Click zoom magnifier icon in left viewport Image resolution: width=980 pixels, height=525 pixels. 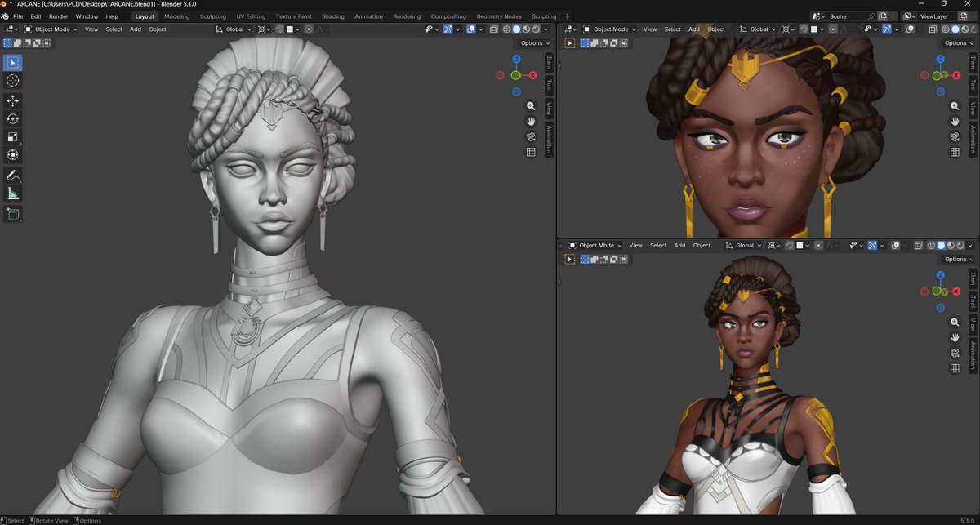click(x=531, y=106)
